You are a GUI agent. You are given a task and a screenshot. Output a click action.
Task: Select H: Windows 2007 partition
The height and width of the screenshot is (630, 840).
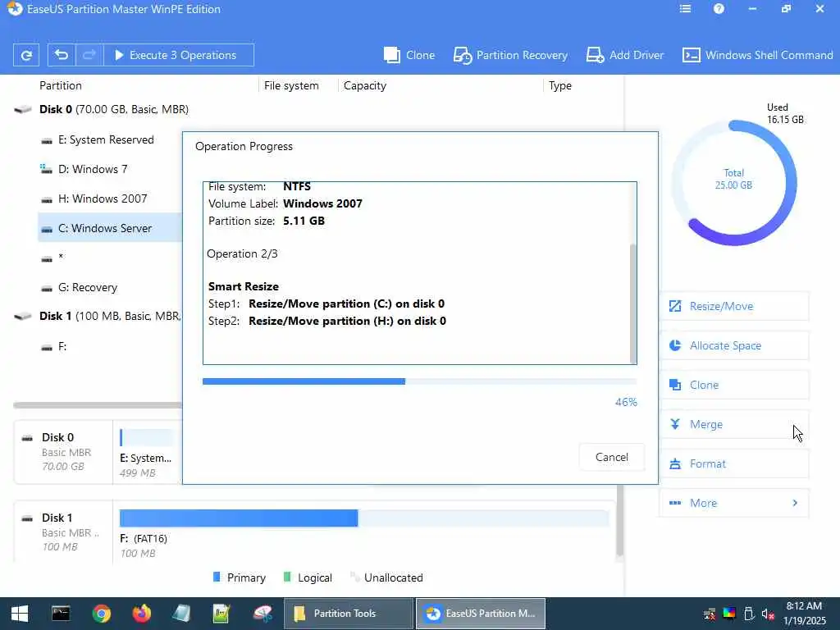[103, 199]
